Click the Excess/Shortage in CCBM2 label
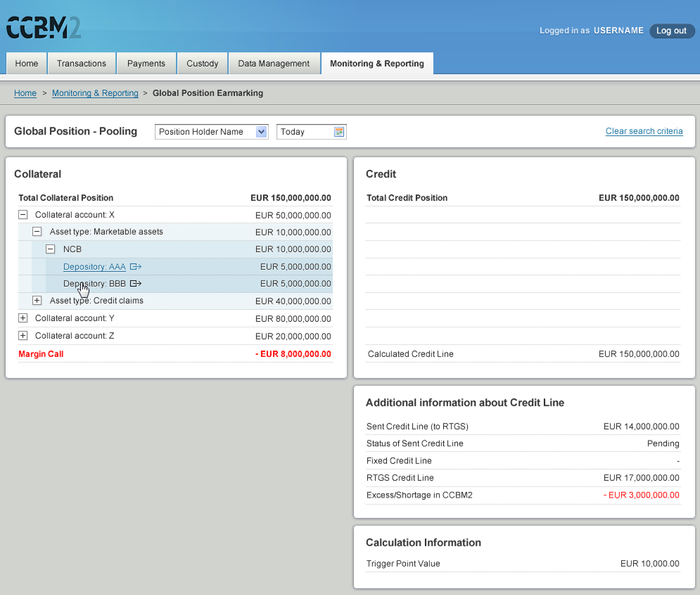 [419, 495]
